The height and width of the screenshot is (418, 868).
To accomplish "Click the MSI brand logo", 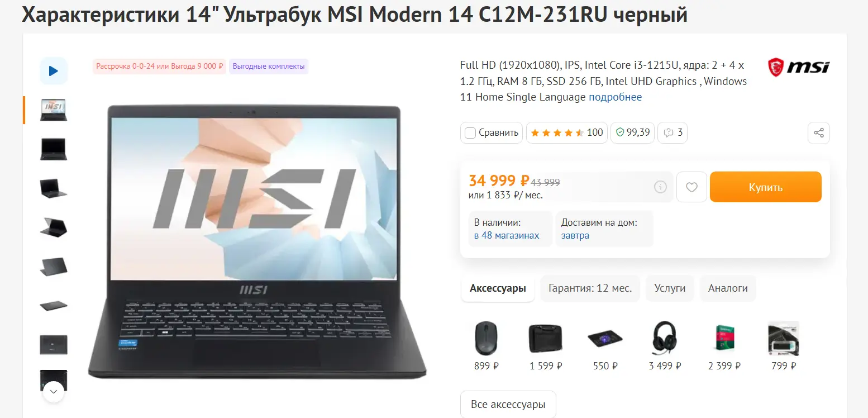I will [x=799, y=68].
